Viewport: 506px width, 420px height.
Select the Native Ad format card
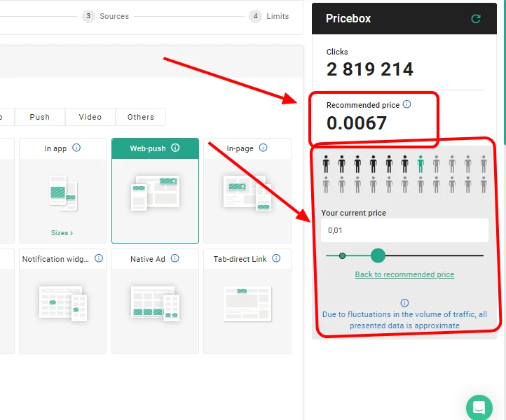(155, 301)
